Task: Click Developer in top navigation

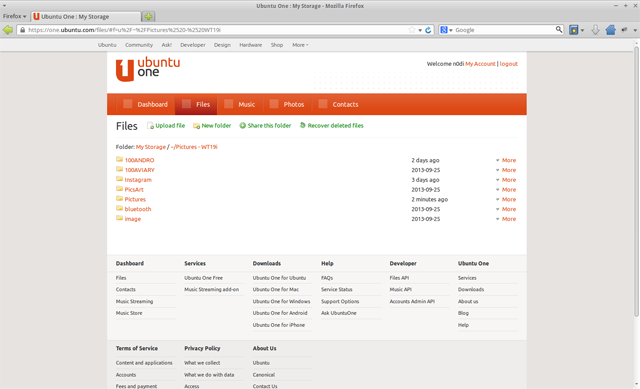Action: [x=193, y=45]
